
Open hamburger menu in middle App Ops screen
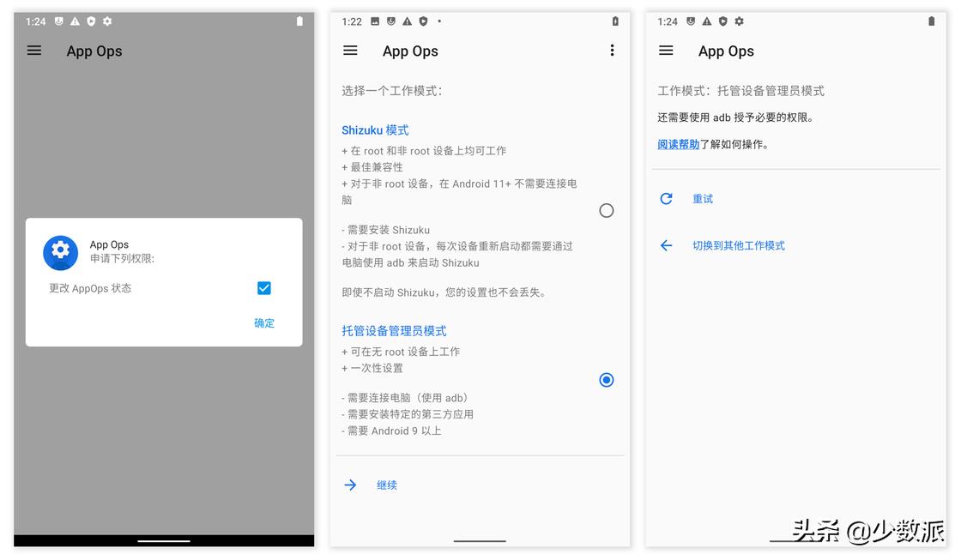(x=350, y=51)
